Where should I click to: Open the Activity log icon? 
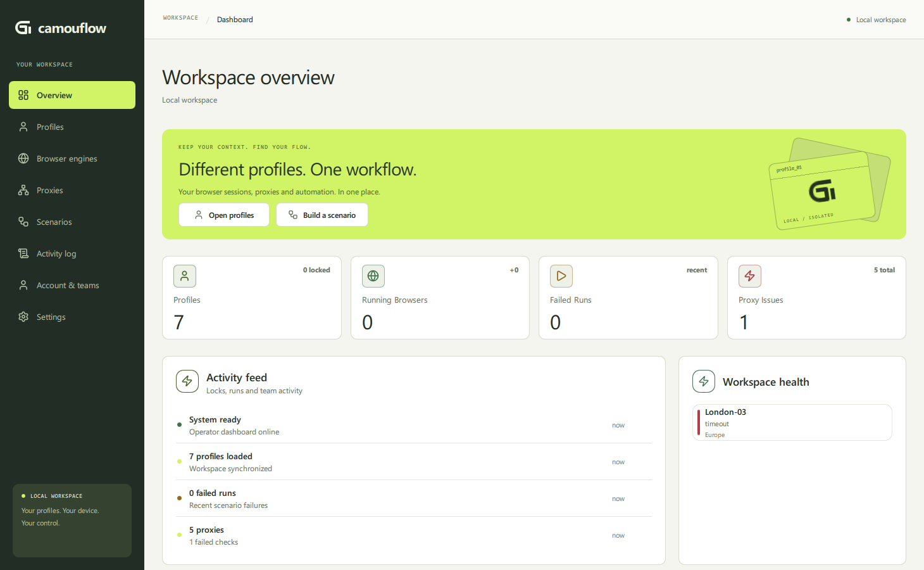tap(23, 253)
